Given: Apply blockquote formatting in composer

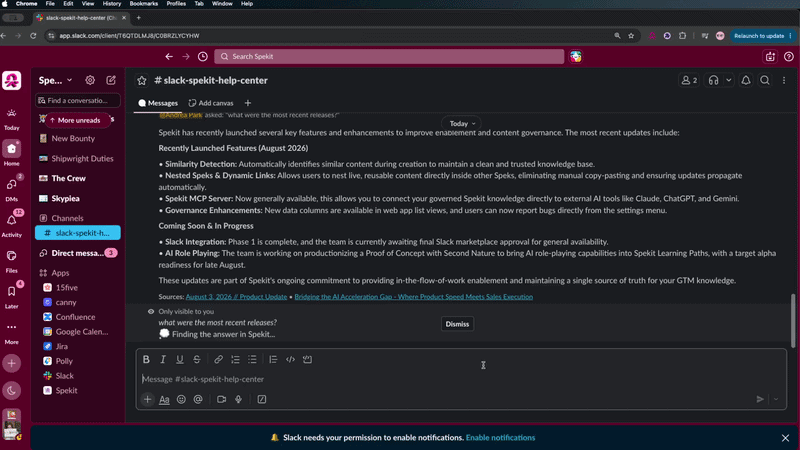Looking at the screenshot, I should click(x=273, y=359).
